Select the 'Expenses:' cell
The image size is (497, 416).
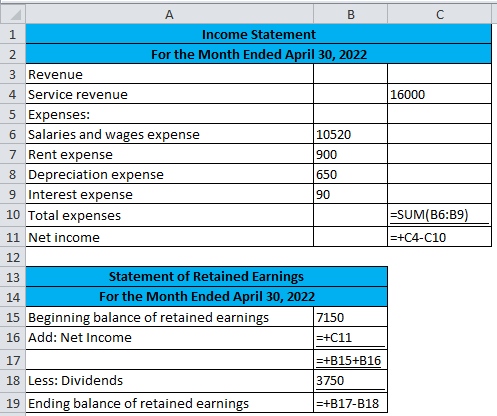click(x=170, y=114)
